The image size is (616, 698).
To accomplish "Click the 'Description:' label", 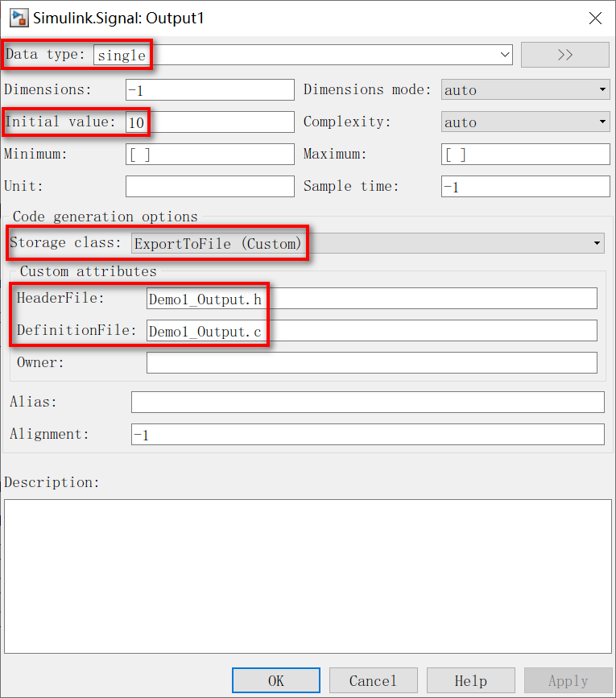I will (52, 482).
